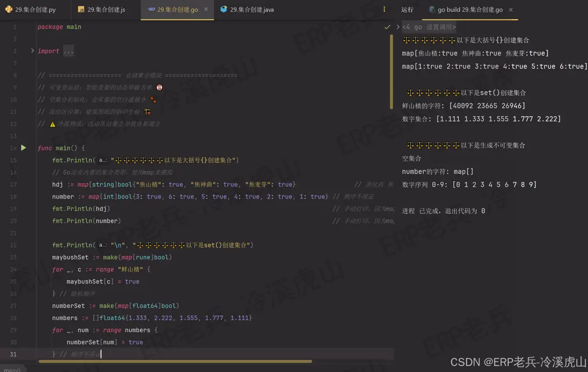Click 'numberSet[num] = true' on line 30

point(104,343)
